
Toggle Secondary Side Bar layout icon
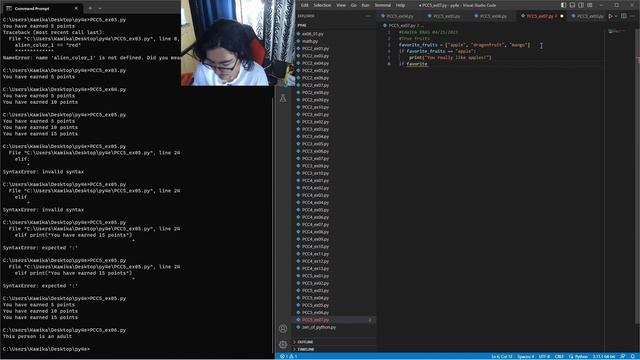pyautogui.click(x=581, y=5)
